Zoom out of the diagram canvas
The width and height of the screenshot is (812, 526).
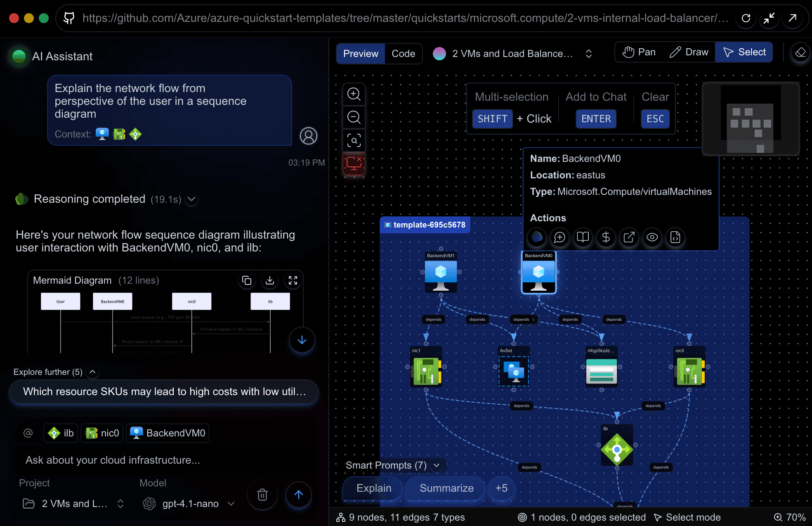pos(354,117)
